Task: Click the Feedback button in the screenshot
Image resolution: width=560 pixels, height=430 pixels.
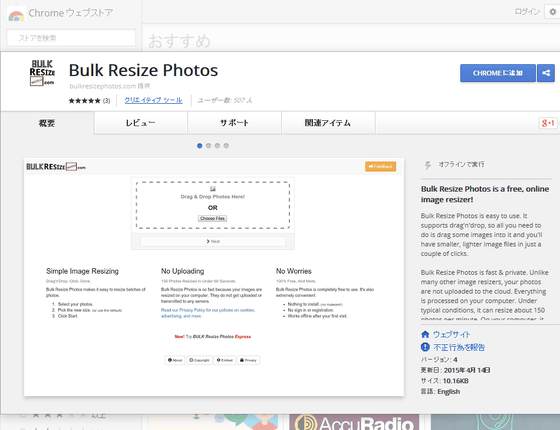Action: 380,166
